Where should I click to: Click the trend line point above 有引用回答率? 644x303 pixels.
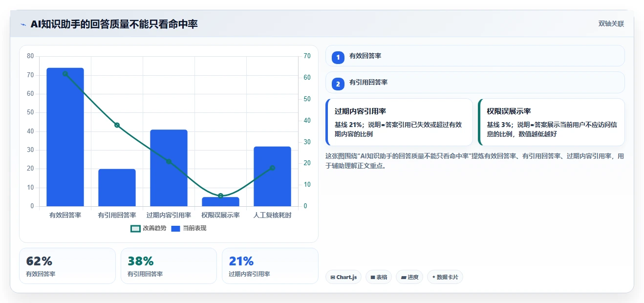(117, 125)
